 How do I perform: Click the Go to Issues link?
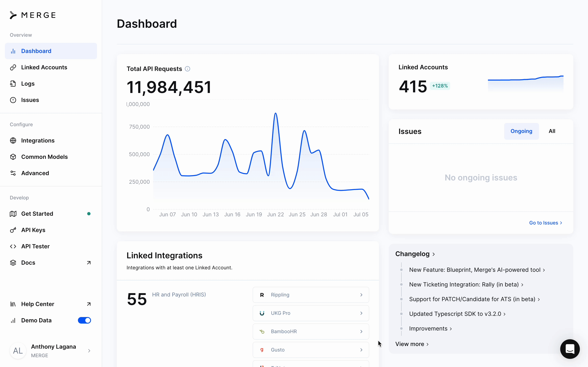[x=545, y=223]
